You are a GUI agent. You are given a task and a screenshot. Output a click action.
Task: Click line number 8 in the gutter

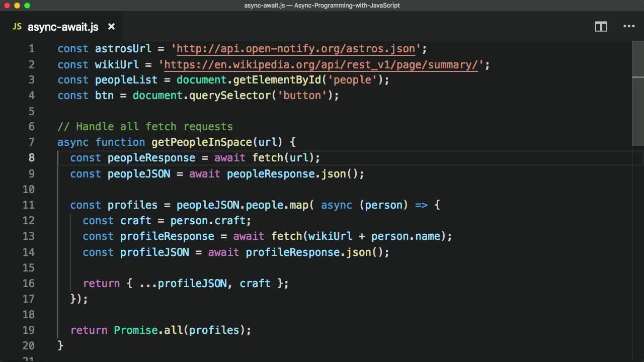31,158
